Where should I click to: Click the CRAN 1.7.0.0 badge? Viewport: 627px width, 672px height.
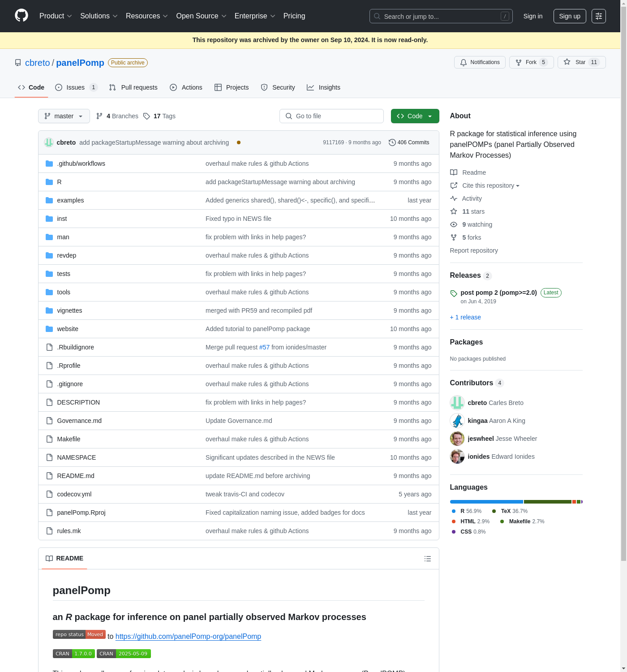pos(74,654)
